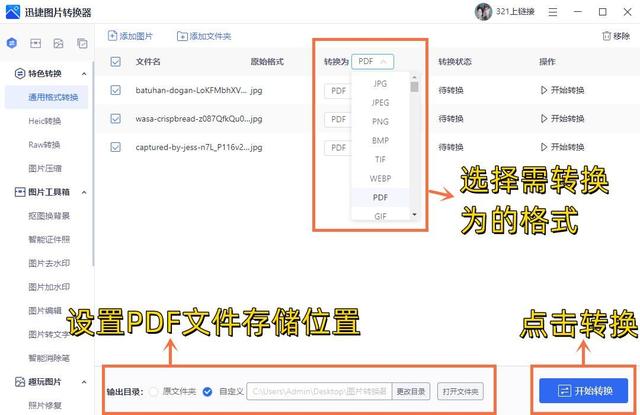
Task: Open the user avatar profile
Action: click(x=483, y=12)
